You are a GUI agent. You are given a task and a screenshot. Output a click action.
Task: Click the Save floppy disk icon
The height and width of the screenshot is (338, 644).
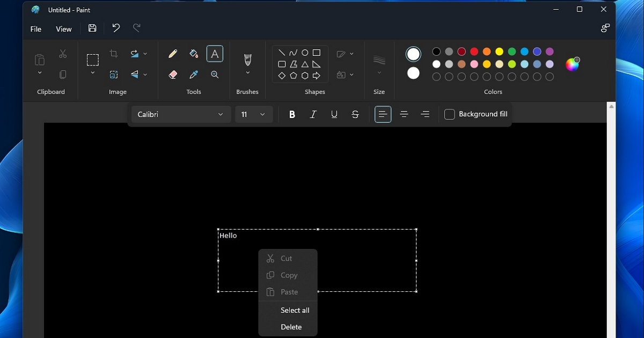(92, 28)
